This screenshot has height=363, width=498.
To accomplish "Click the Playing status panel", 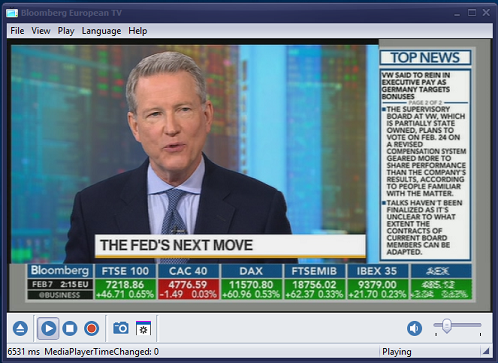I will coord(430,352).
